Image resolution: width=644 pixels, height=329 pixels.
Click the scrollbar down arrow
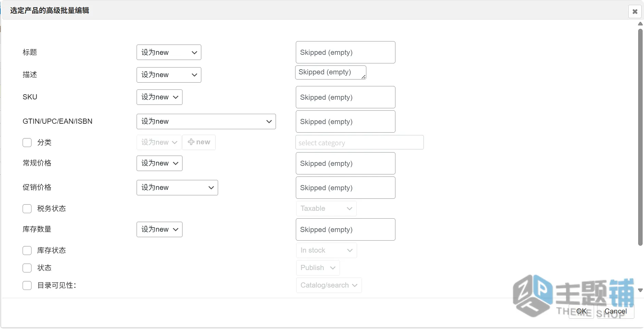640,290
